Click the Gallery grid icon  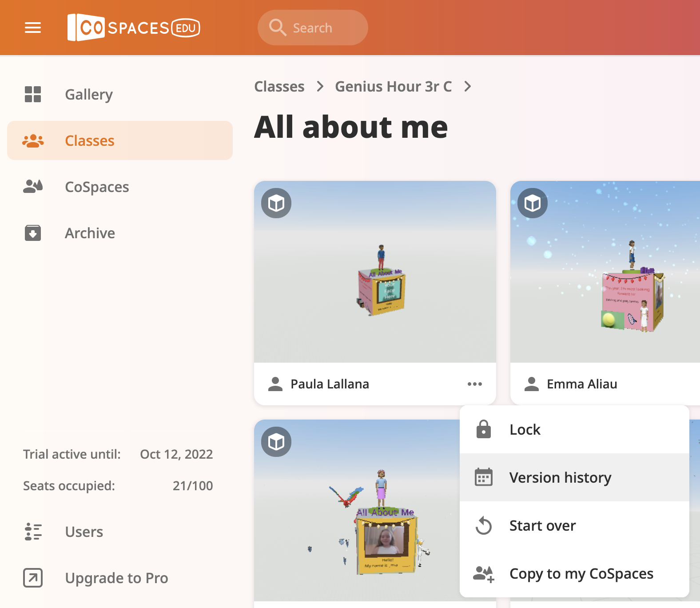click(33, 94)
